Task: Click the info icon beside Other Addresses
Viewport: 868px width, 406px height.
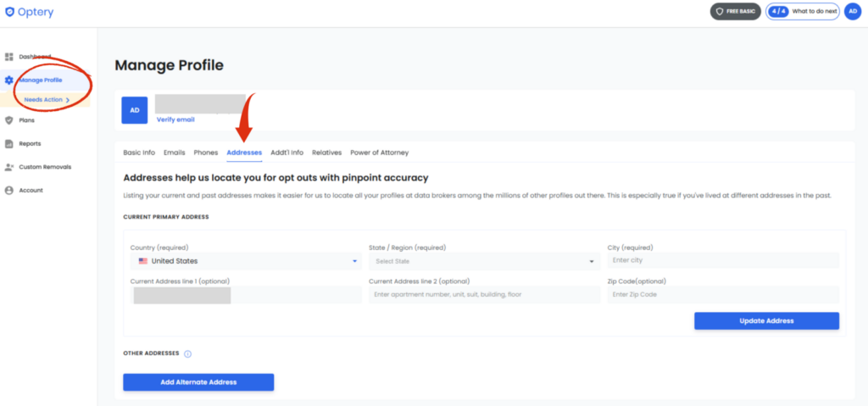Action: click(x=187, y=354)
